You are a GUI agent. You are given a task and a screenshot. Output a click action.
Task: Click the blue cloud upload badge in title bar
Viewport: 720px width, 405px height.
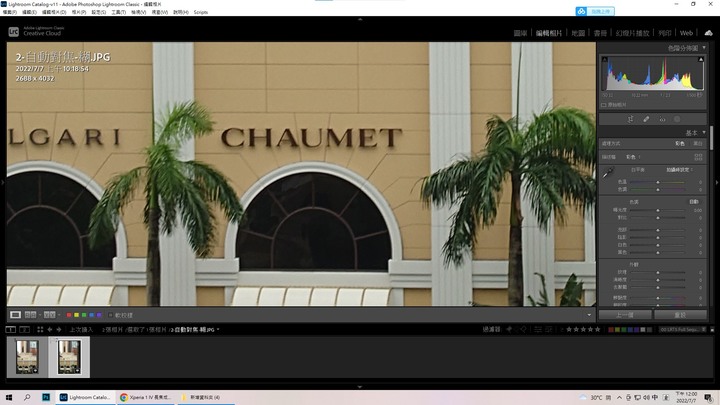(595, 11)
